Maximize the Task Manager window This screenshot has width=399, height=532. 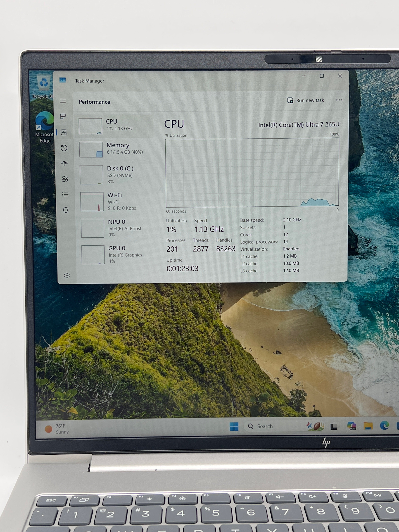click(322, 76)
